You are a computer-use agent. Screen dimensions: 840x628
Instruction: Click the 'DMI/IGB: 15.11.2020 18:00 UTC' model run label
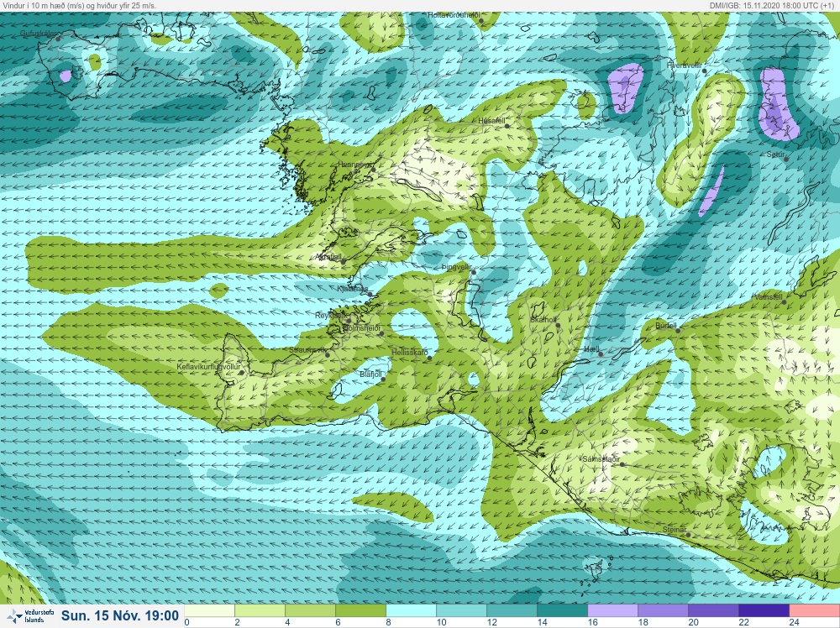(772, 5)
